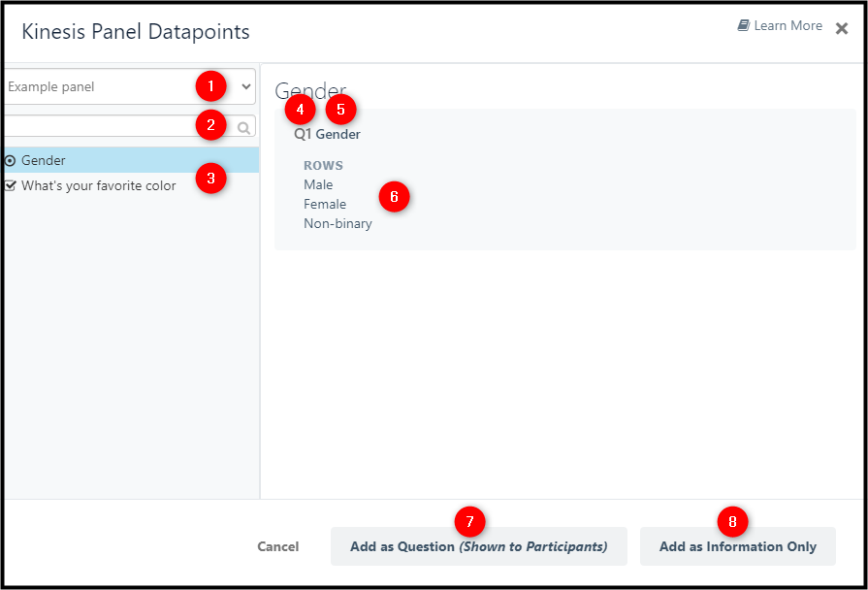Click Add as Question (Shown to Participants)

(479, 546)
